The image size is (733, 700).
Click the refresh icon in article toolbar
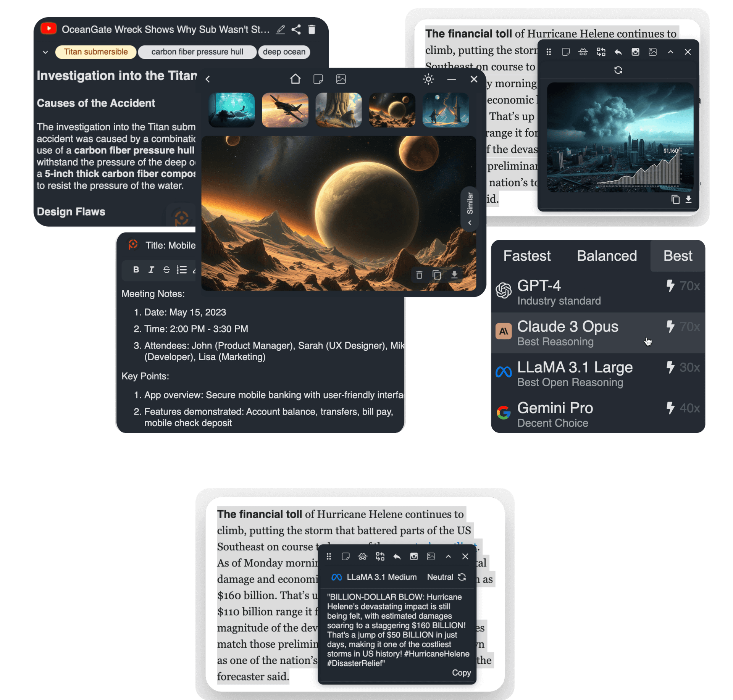616,70
